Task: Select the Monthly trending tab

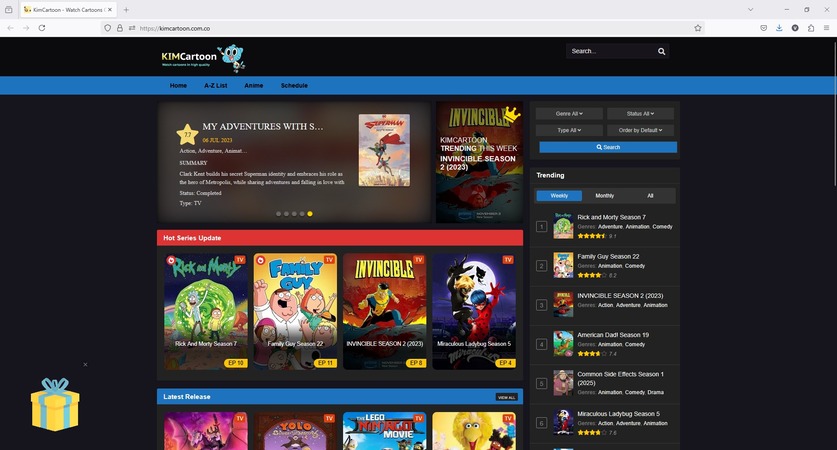Action: (x=604, y=196)
